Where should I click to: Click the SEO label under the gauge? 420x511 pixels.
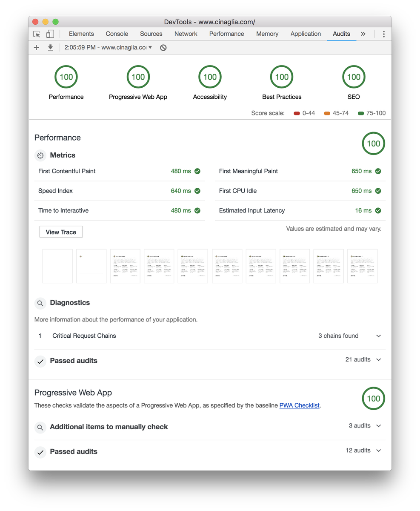tap(354, 97)
